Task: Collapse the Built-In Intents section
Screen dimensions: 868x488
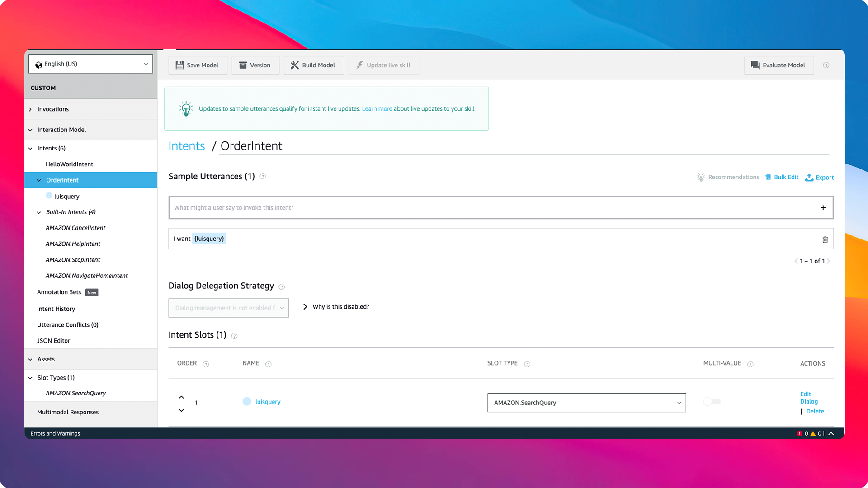Action: click(38, 212)
